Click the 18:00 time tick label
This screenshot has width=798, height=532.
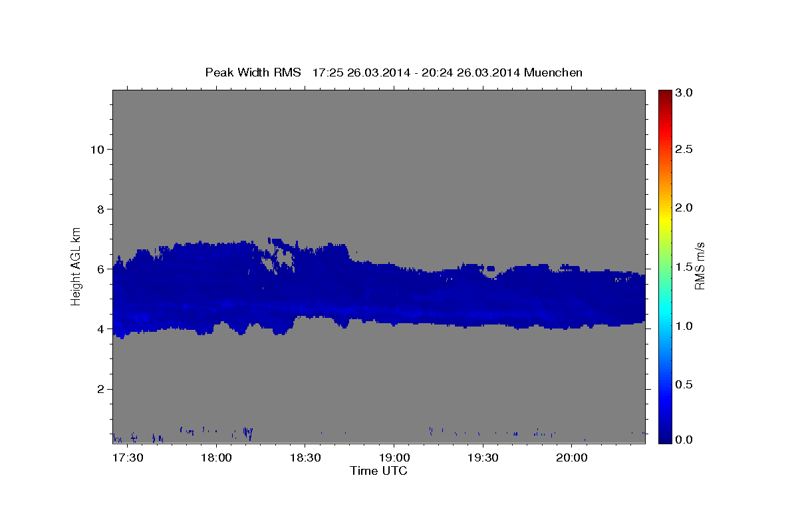pos(216,458)
